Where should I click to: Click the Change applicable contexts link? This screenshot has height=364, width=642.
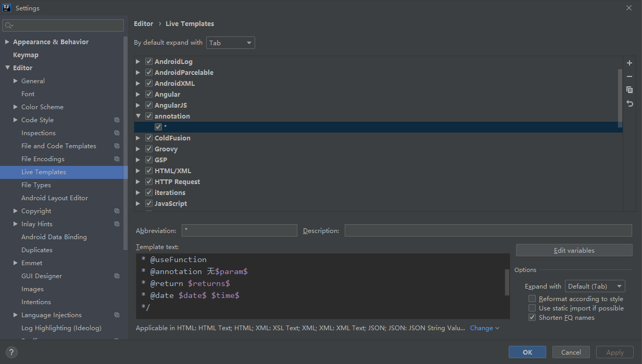point(484,328)
